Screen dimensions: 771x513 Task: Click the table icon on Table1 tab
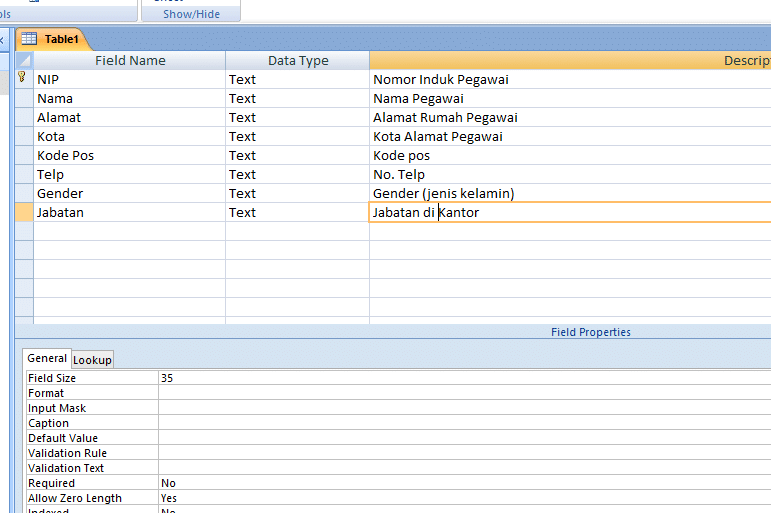(x=29, y=39)
